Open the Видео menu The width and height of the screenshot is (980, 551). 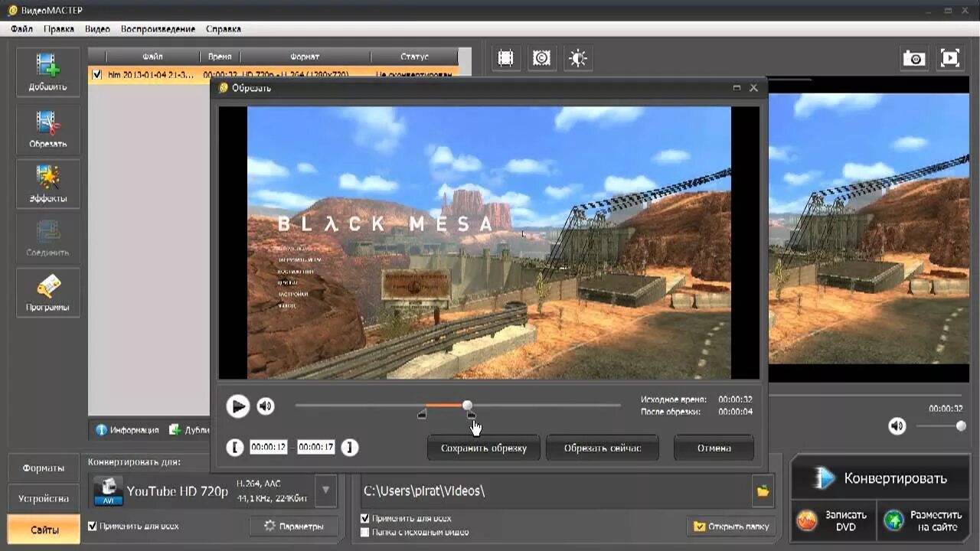click(97, 29)
